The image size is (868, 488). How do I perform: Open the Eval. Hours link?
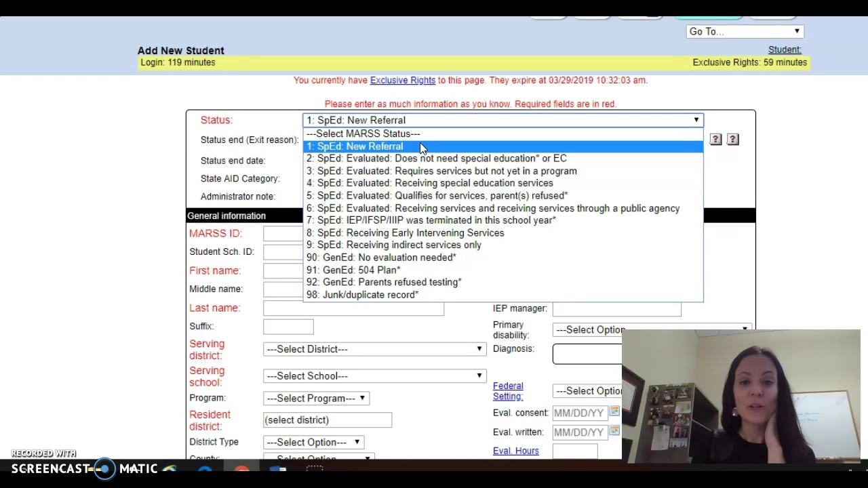(516, 451)
